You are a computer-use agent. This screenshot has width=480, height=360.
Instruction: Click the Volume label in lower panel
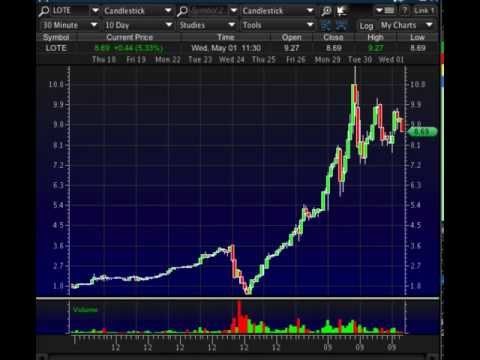pyautogui.click(x=85, y=310)
